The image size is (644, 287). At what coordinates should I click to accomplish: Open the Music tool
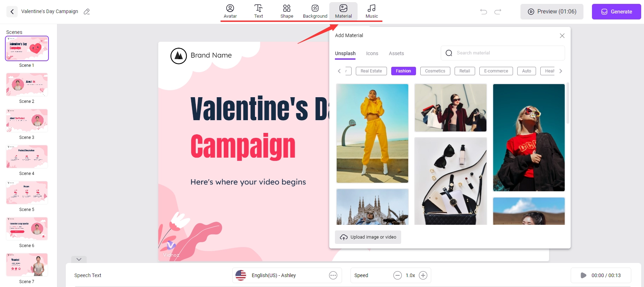coord(372,11)
